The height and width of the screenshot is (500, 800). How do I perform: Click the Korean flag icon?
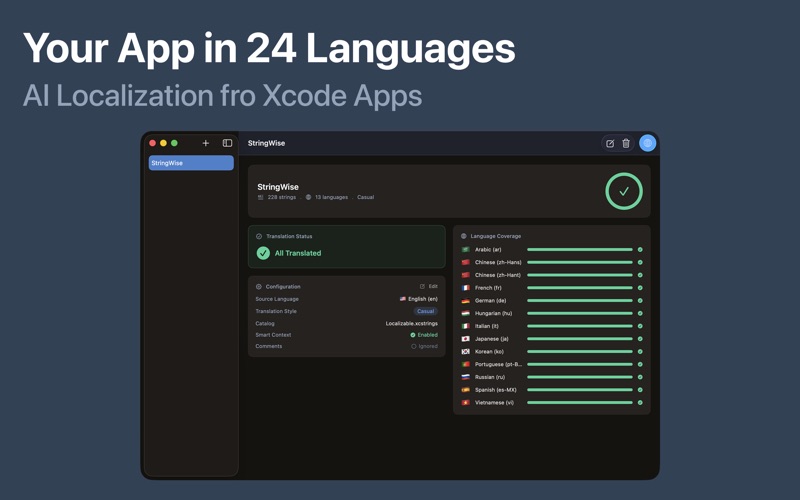465,352
